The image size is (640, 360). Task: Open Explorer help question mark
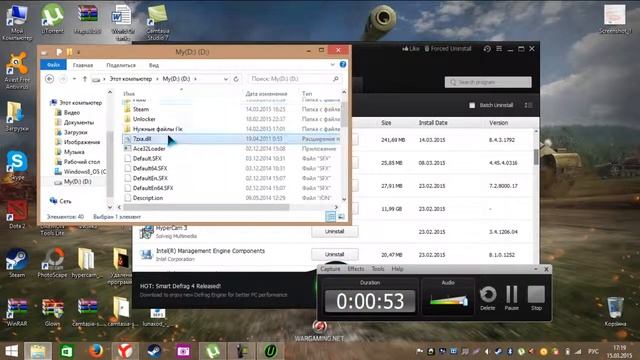[x=343, y=64]
